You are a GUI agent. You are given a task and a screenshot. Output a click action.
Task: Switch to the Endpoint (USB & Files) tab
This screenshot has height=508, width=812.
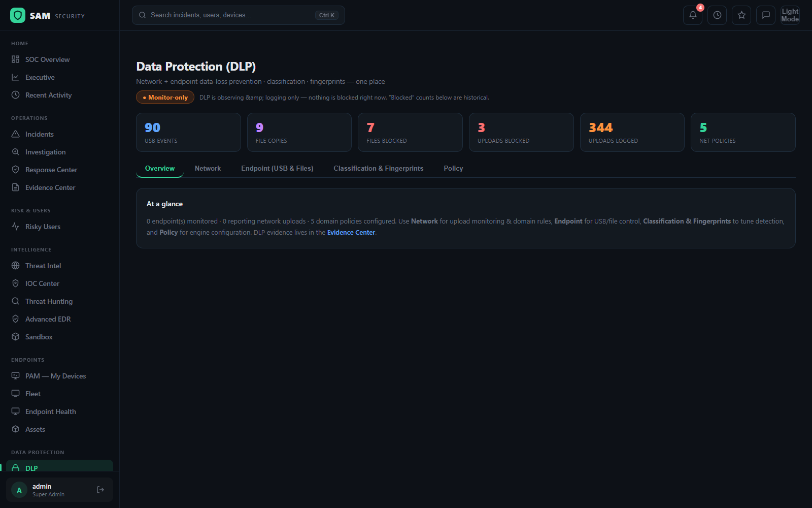[x=277, y=169]
